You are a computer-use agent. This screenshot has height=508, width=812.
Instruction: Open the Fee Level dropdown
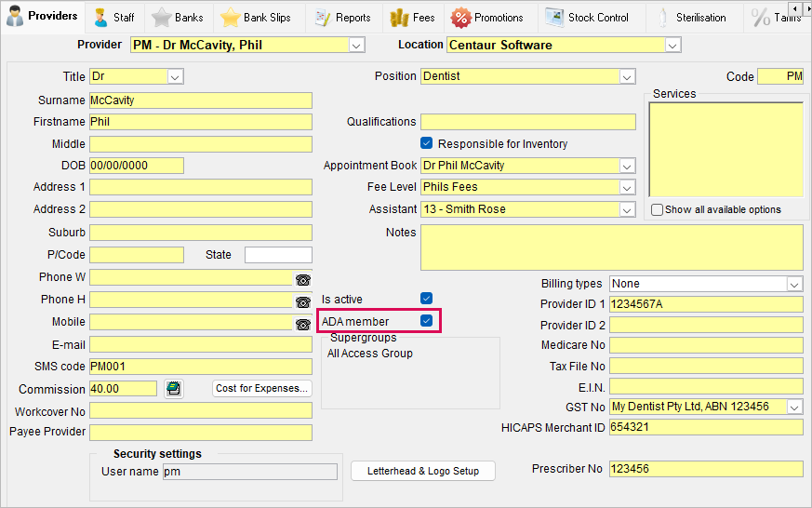627,187
